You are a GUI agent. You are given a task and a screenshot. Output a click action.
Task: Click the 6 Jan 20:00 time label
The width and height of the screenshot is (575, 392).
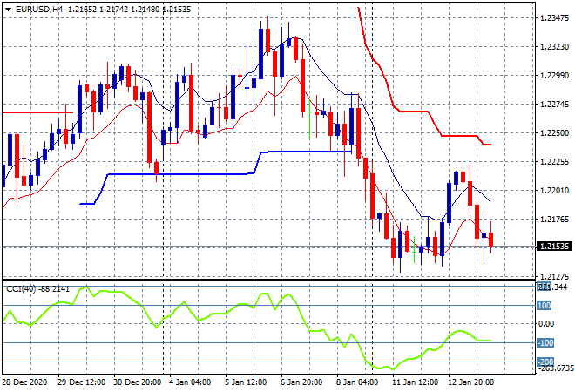301,382
